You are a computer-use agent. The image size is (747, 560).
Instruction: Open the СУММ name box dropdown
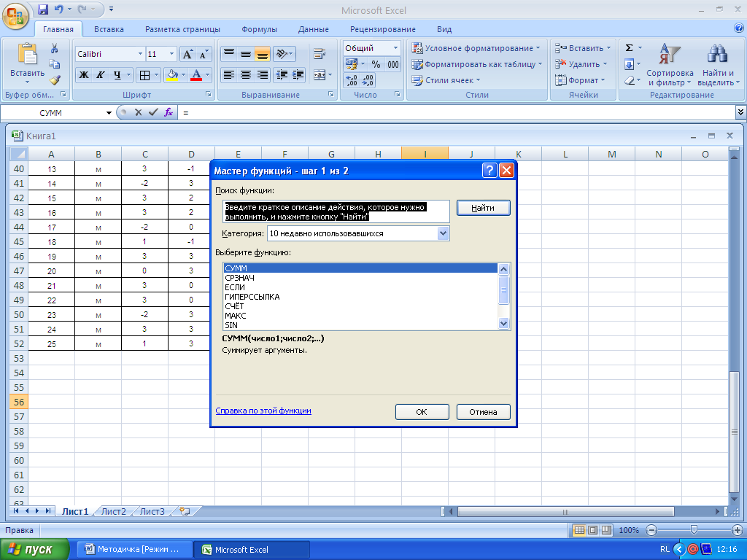(x=109, y=113)
